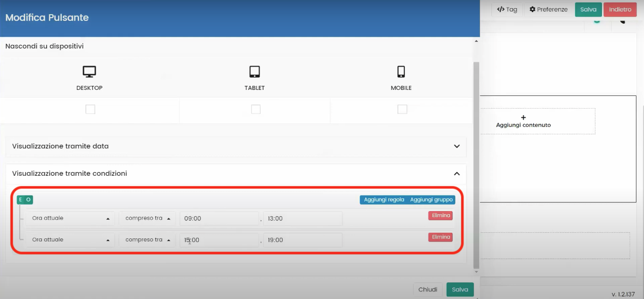Tick the Desktop hide checkbox
The height and width of the screenshot is (299, 644).
90,109
